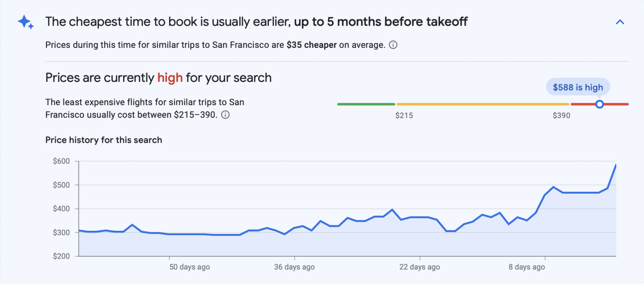Collapse the cheapest time to book panel
644x284 pixels.
coord(620,21)
